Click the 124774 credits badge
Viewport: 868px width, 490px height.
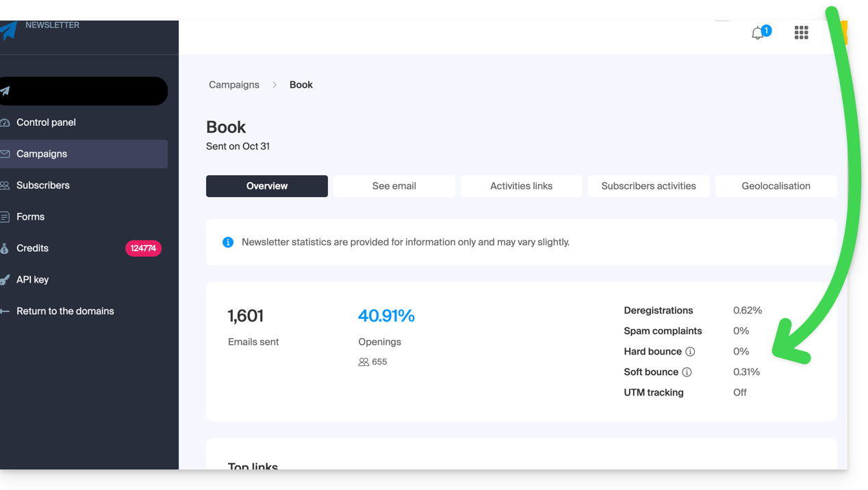click(143, 248)
